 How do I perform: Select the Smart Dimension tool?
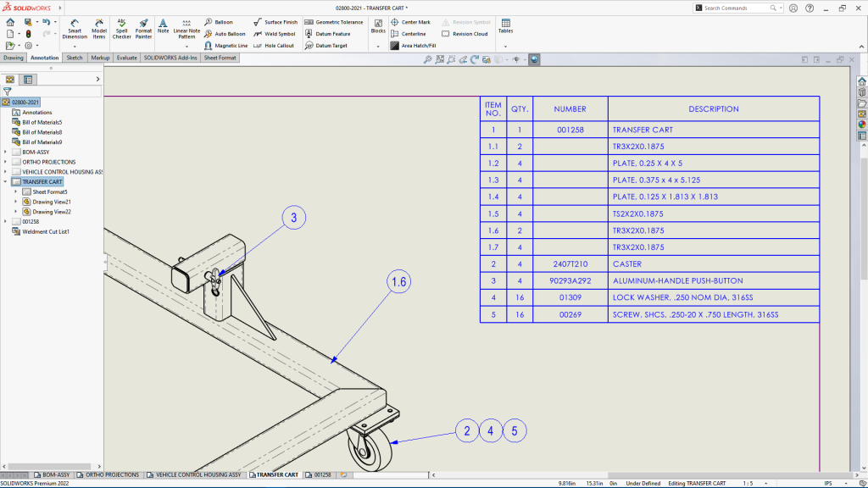(x=75, y=30)
